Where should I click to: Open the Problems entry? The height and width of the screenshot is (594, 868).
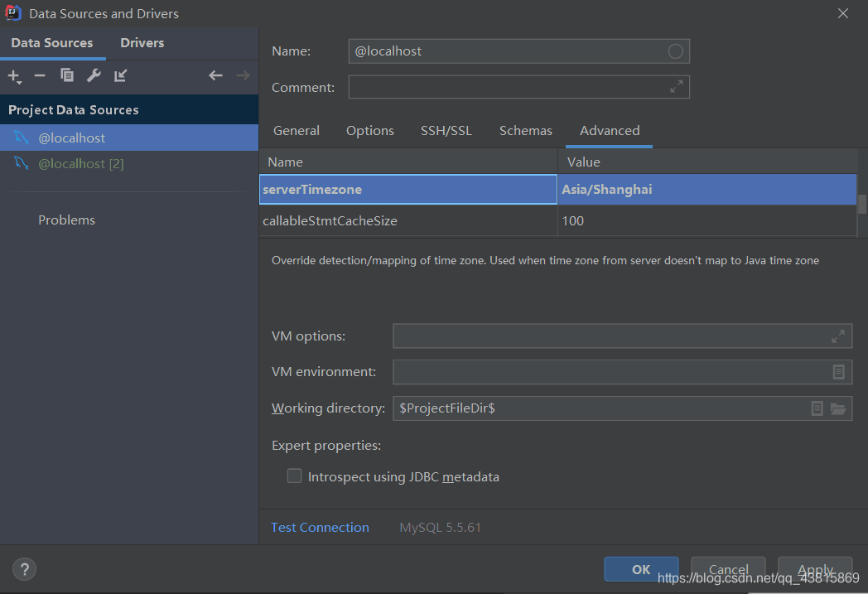click(66, 220)
